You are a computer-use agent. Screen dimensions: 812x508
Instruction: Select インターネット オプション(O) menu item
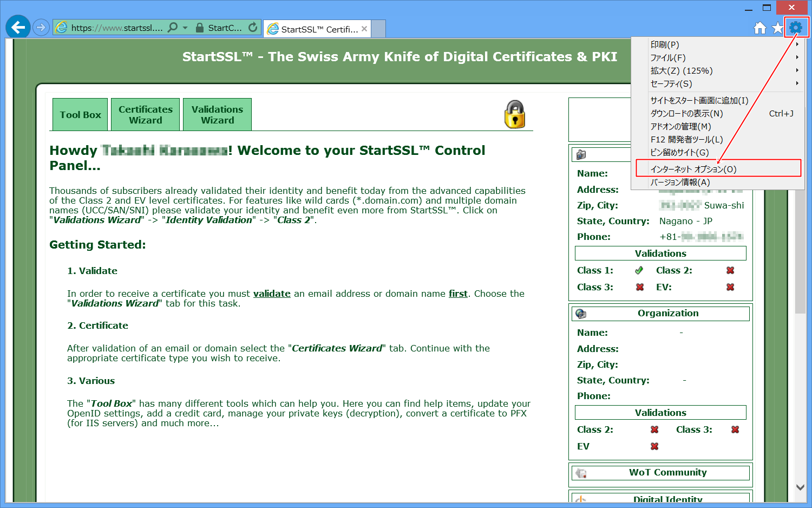693,169
